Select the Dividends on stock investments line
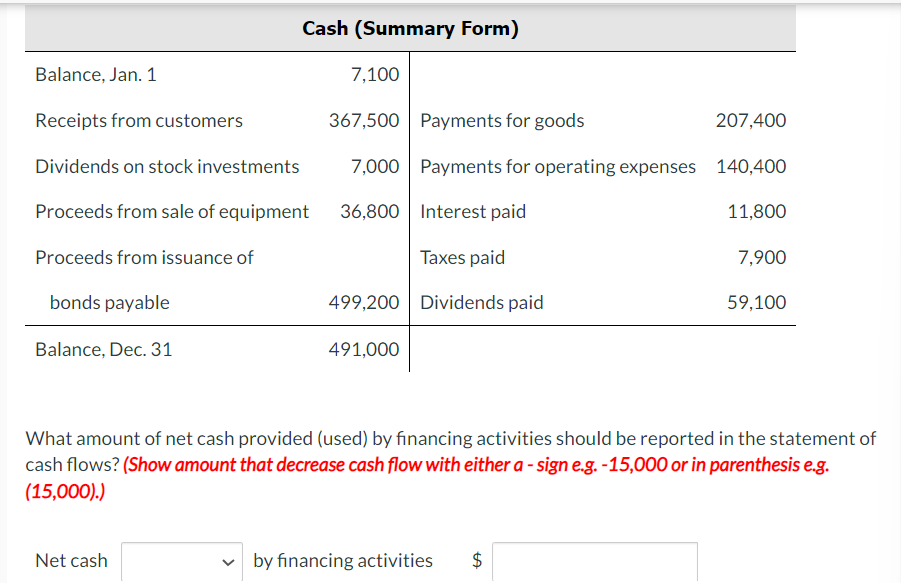The image size is (901, 583). click(x=166, y=166)
